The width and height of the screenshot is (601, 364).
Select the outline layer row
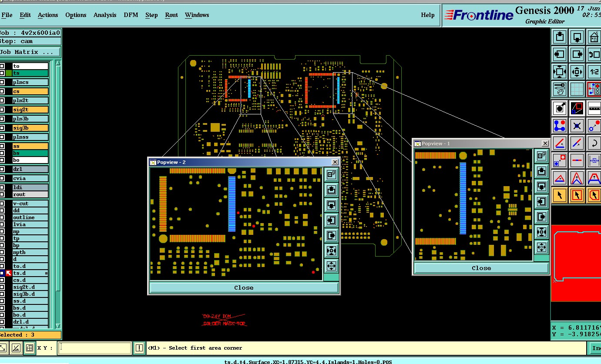[30, 217]
